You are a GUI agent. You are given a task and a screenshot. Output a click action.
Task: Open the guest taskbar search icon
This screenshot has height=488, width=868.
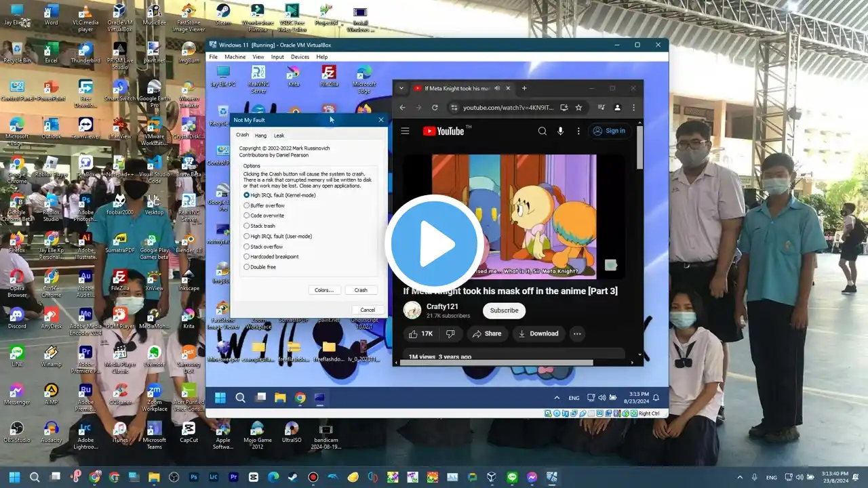(x=240, y=398)
